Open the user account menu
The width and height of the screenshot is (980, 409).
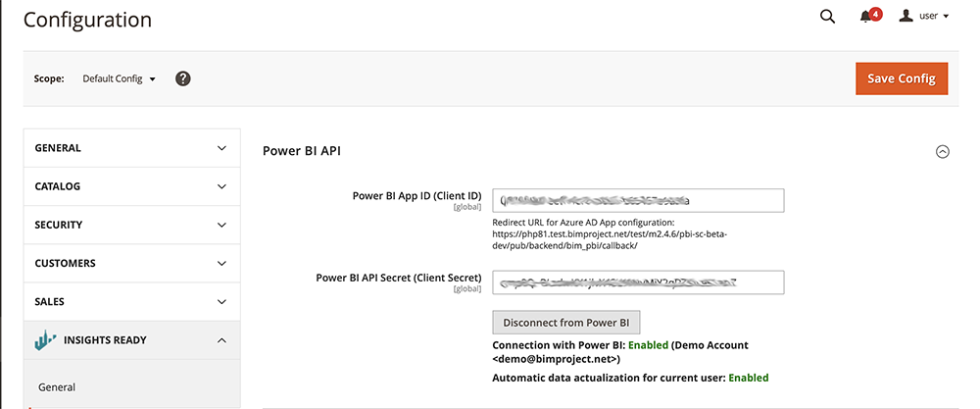pyautogui.click(x=924, y=17)
